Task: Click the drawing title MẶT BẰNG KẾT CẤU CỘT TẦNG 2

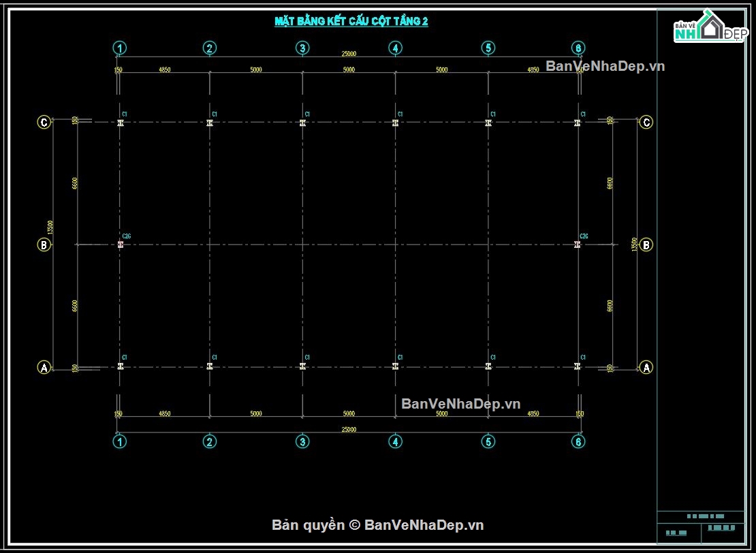Action: (351, 21)
